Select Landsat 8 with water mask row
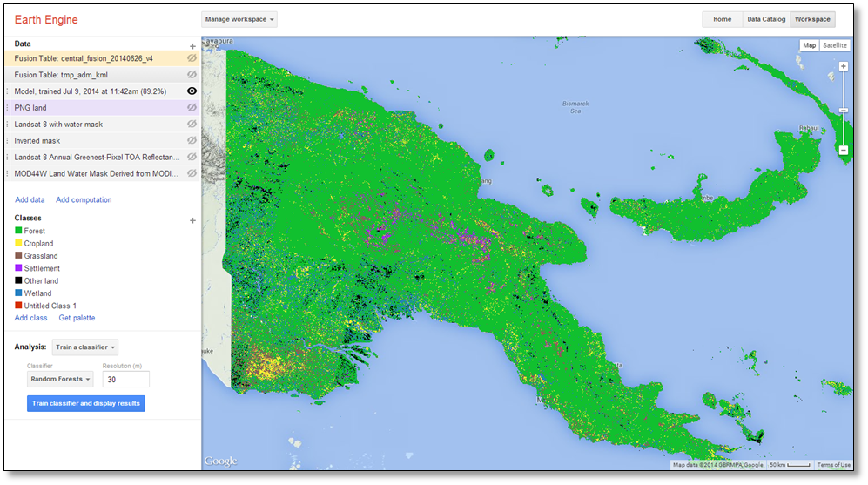The height and width of the screenshot is (485, 868). (102, 124)
